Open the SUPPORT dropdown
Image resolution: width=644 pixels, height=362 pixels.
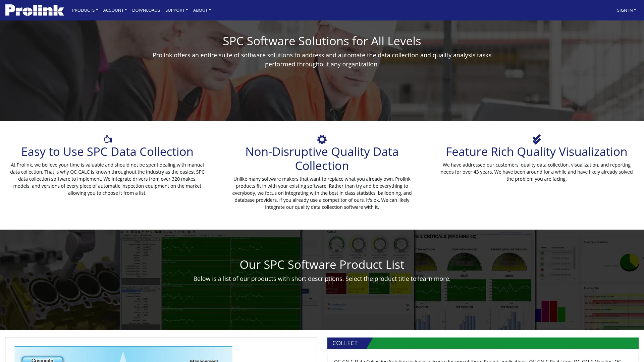tap(176, 10)
